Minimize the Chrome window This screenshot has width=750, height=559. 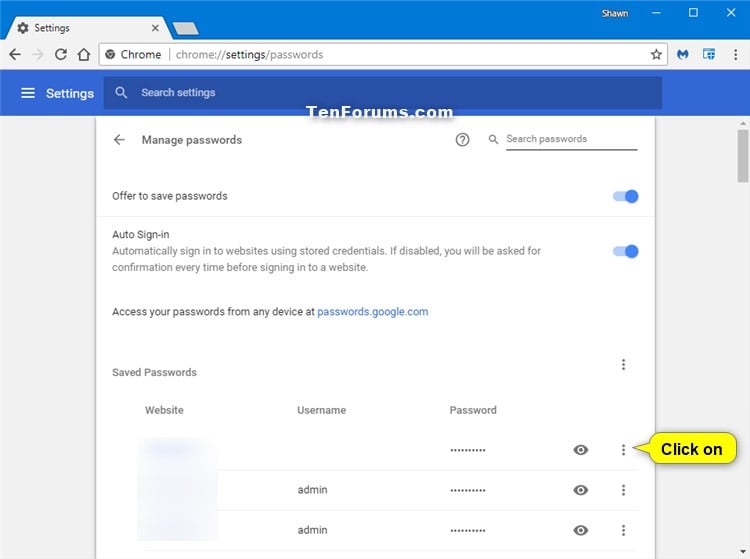tap(657, 13)
